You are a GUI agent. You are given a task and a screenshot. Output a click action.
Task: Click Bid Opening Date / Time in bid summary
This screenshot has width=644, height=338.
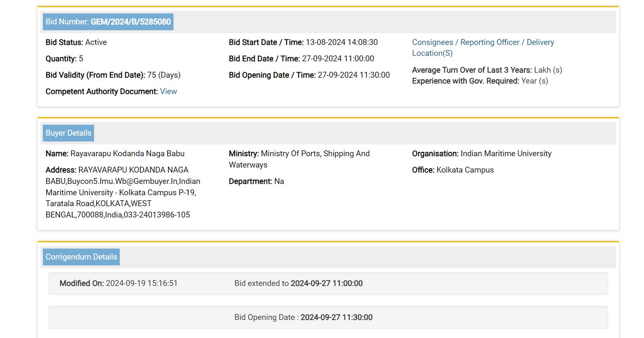[309, 75]
